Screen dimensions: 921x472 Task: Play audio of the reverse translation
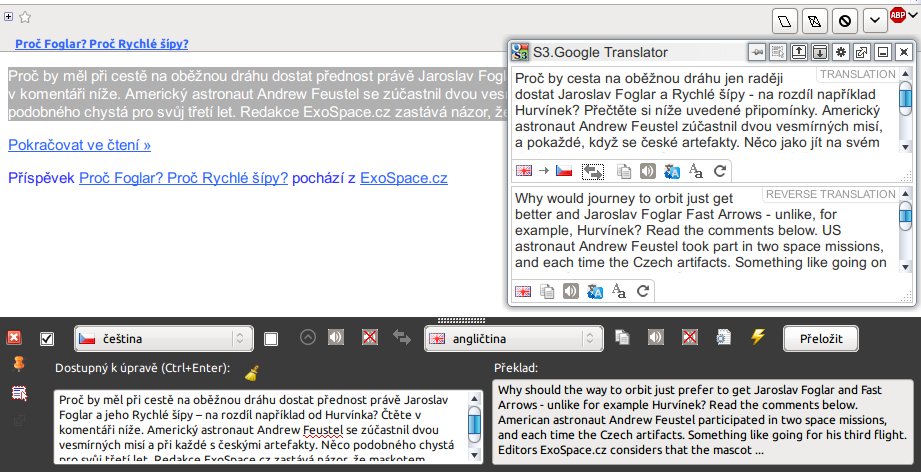(x=571, y=291)
